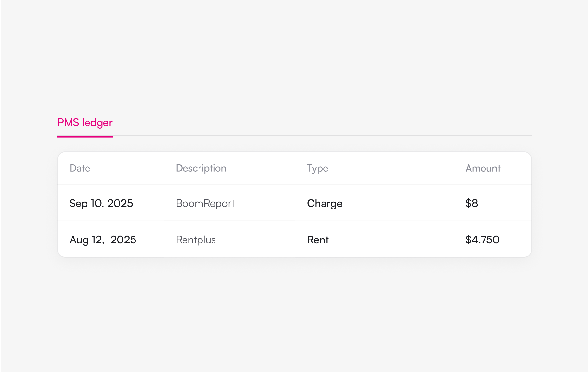
Task: Click the table header row
Action: click(294, 168)
